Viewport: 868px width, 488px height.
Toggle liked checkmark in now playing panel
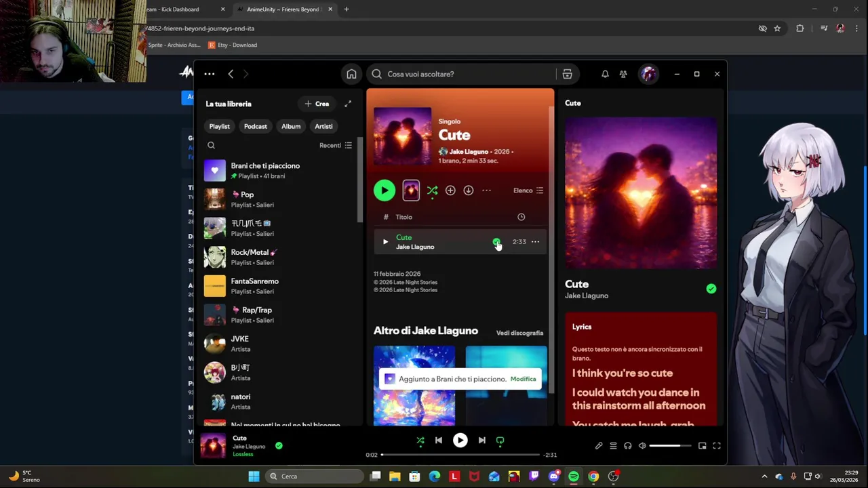pos(711,289)
